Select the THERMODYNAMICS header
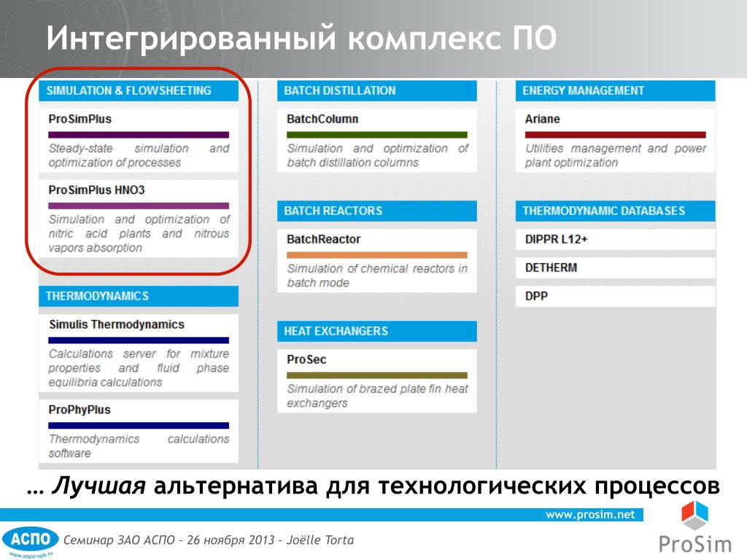Image resolution: width=747 pixels, height=560 pixels. click(139, 296)
